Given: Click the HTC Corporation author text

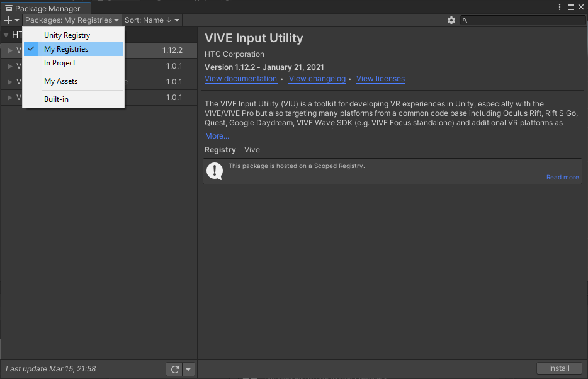Looking at the screenshot, I should (234, 54).
